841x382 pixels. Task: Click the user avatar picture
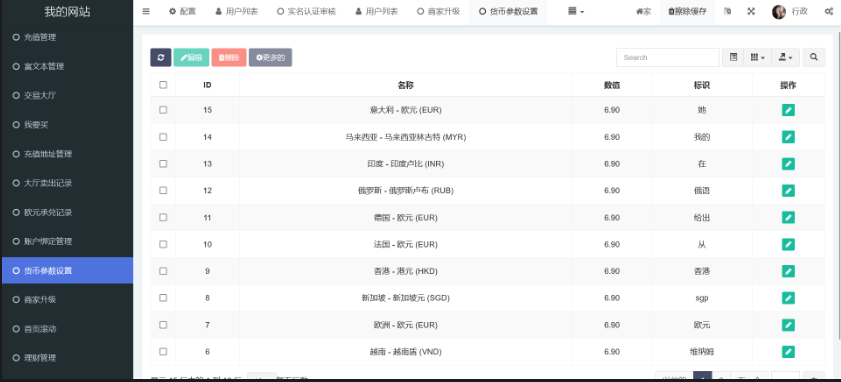pos(779,12)
